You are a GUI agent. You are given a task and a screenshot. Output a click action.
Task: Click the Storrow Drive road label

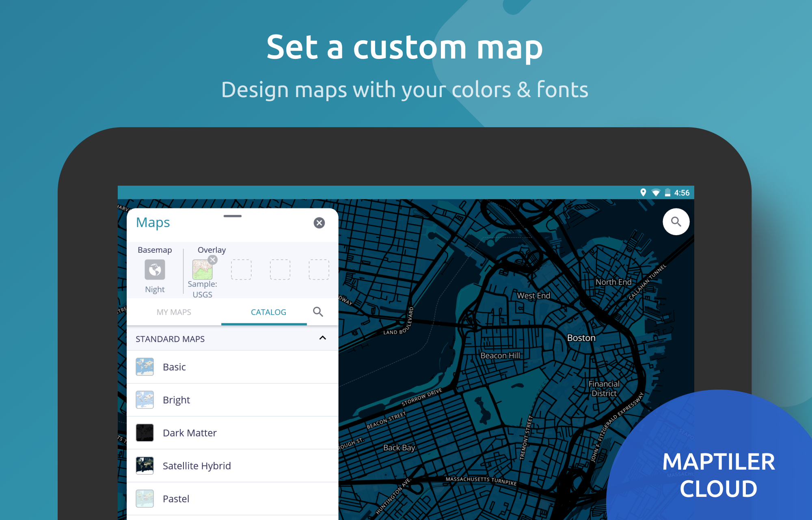[x=421, y=397]
